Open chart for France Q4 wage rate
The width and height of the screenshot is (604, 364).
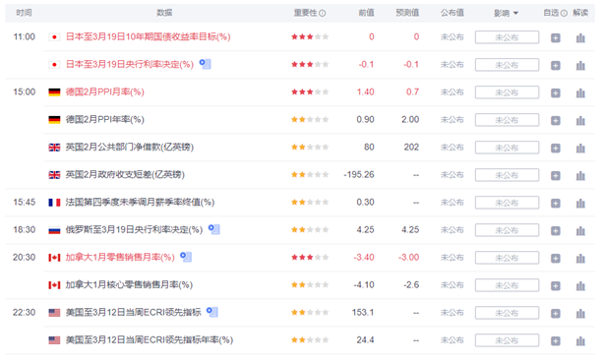(x=580, y=203)
